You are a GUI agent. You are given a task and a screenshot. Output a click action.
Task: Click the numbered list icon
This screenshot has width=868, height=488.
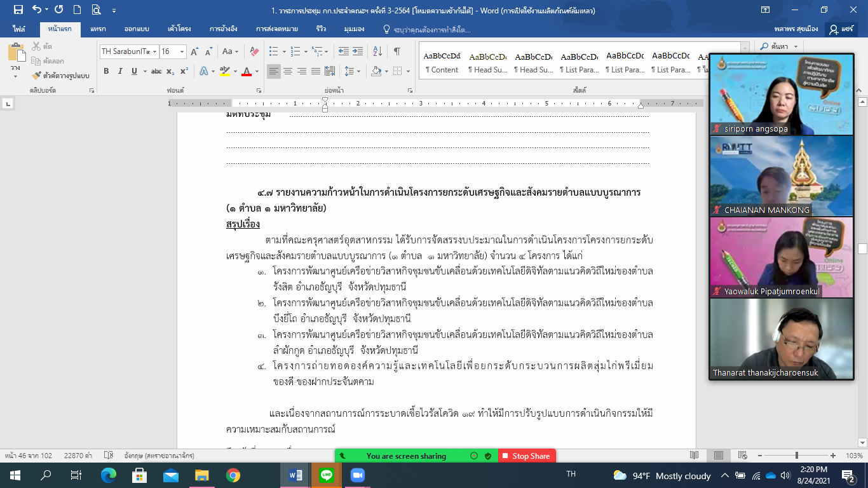click(294, 51)
